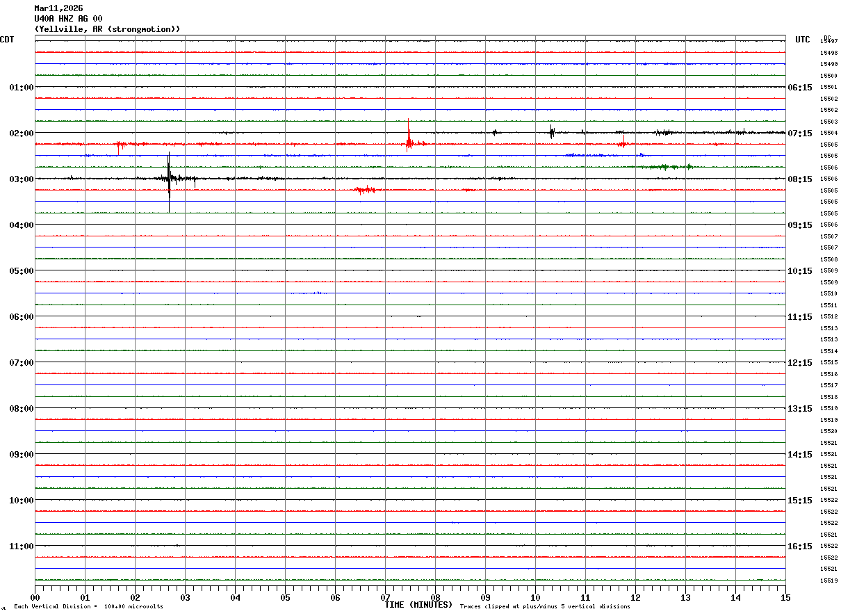Image resolution: width=841 pixels, height=616 pixels.
Task: Click the 14 minute tick label
Action: tap(735, 597)
